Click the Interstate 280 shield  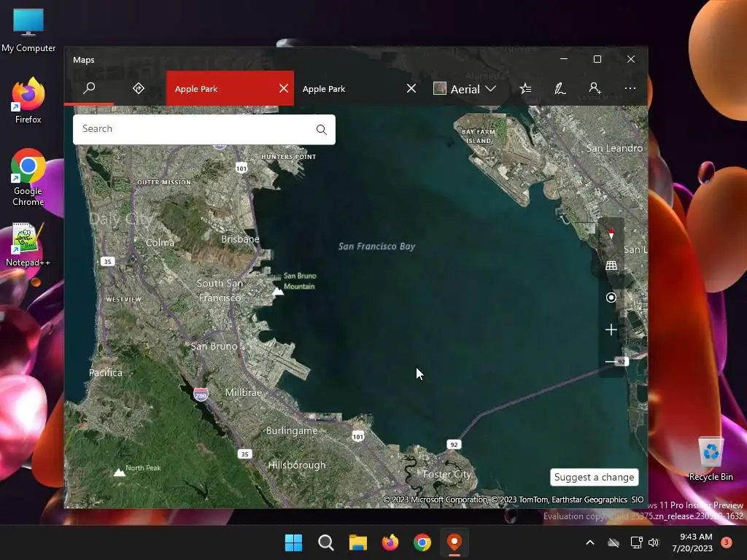tap(201, 394)
